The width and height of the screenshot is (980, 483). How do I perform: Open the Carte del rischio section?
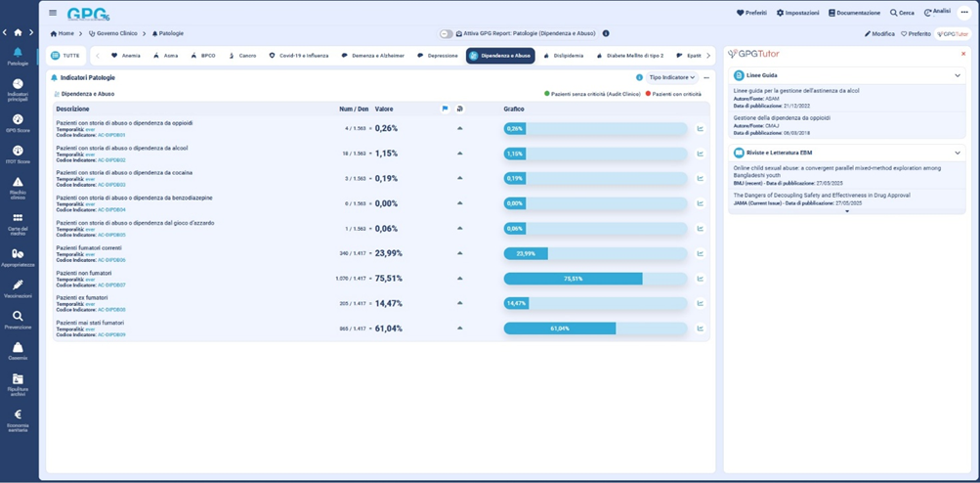tap(18, 222)
